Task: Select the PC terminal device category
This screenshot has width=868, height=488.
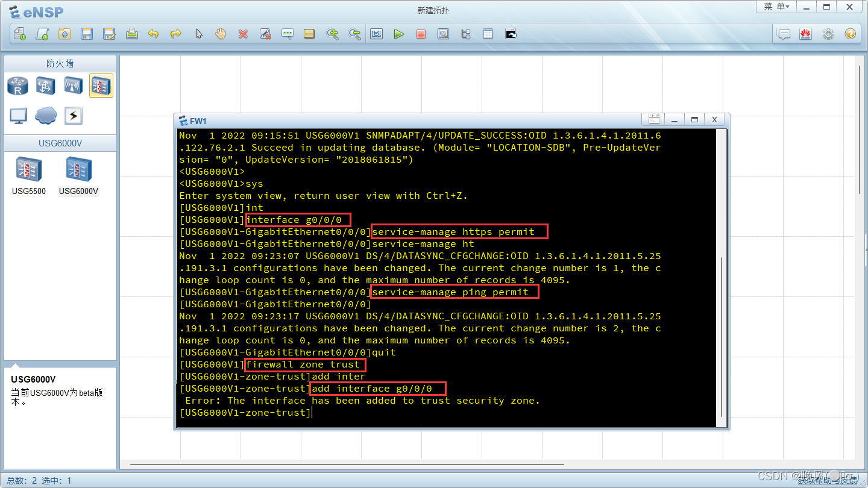Action: click(17, 115)
